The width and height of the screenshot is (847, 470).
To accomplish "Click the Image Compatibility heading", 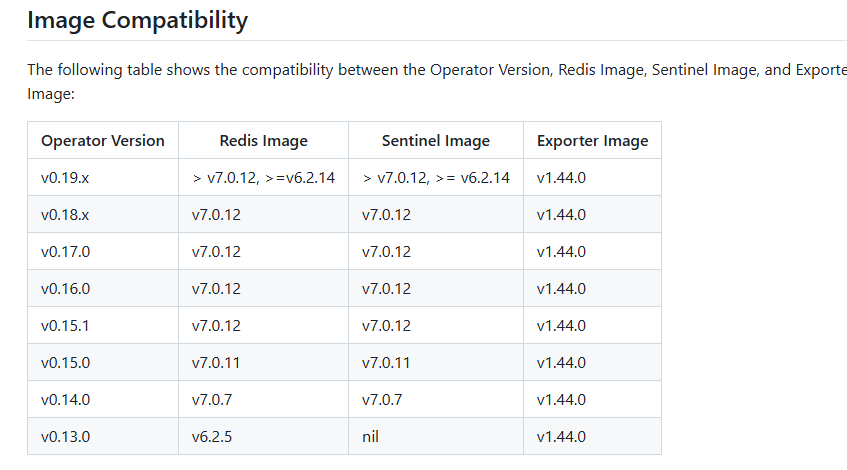I will pyautogui.click(x=137, y=21).
